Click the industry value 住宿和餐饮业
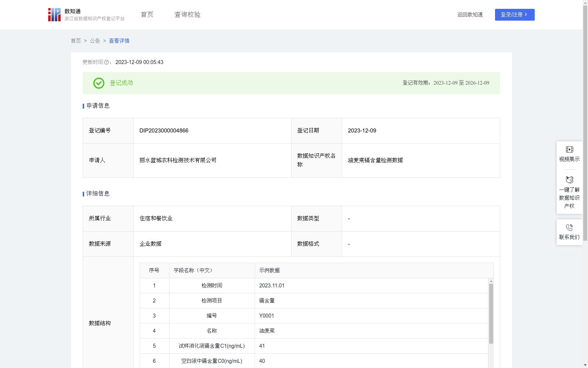The height and width of the screenshot is (368, 588). (x=156, y=219)
